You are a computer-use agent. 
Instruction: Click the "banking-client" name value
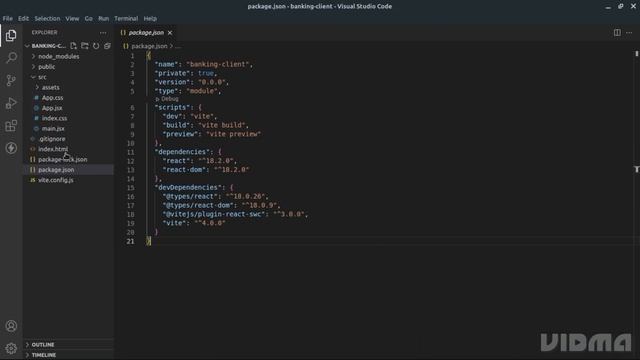(218, 64)
